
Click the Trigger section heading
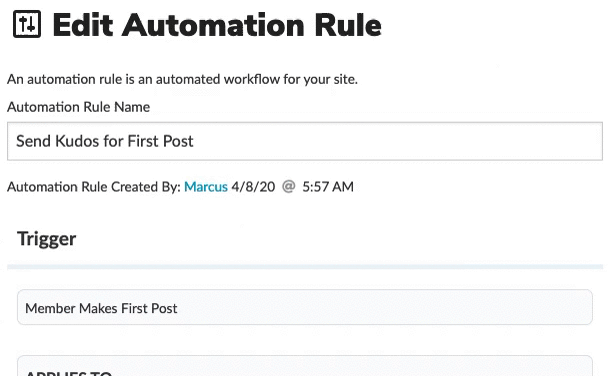[46, 239]
